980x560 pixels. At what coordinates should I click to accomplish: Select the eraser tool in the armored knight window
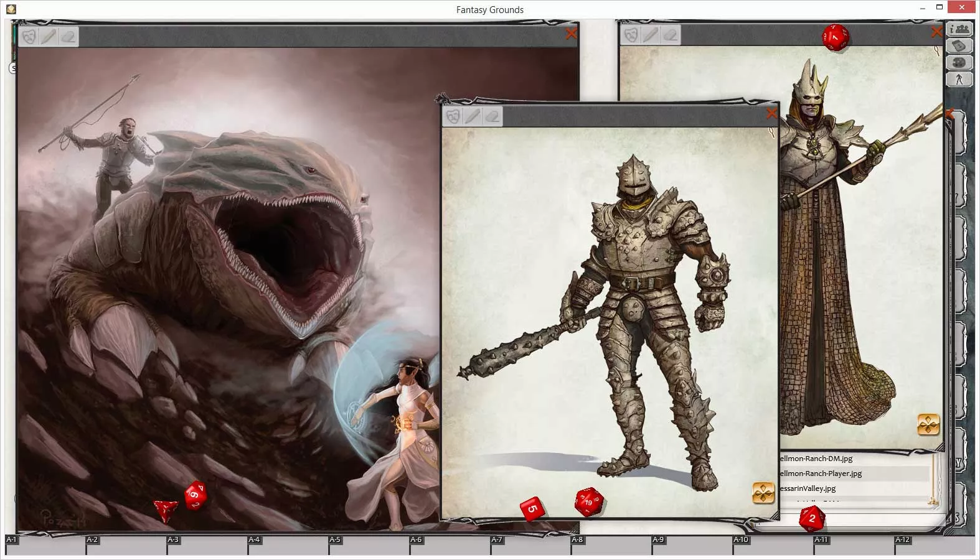[492, 116]
